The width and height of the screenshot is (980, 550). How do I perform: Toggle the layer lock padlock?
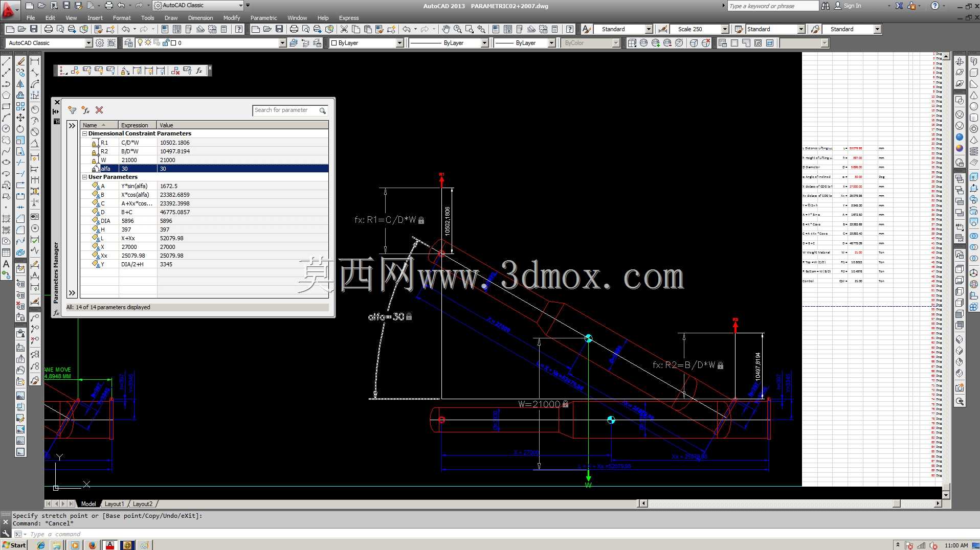(166, 43)
